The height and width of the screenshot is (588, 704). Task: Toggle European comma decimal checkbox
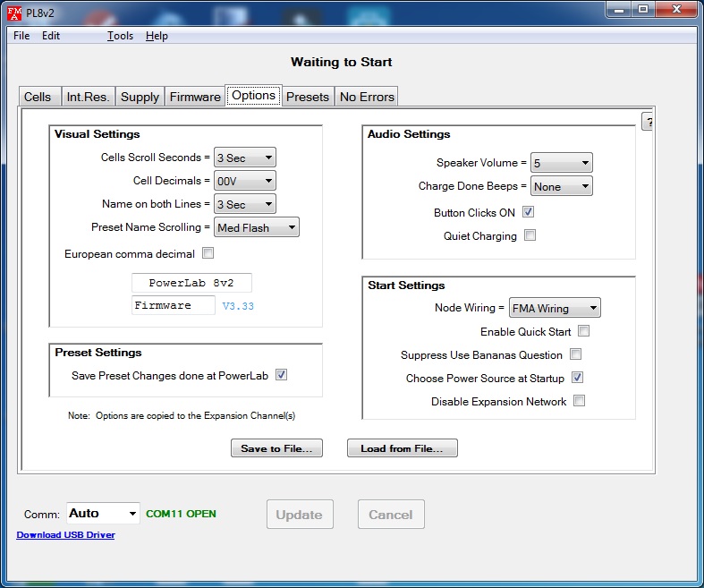coord(208,253)
